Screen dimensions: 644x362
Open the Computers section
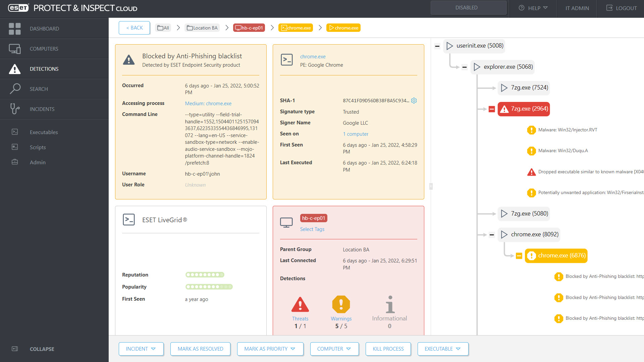point(44,49)
